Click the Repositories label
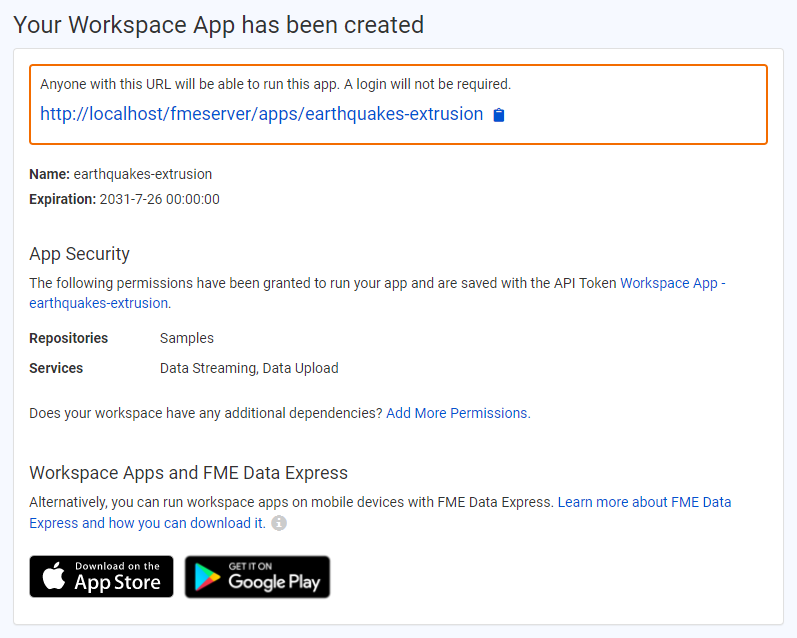Viewport: 797px width, 638px height. pos(68,338)
